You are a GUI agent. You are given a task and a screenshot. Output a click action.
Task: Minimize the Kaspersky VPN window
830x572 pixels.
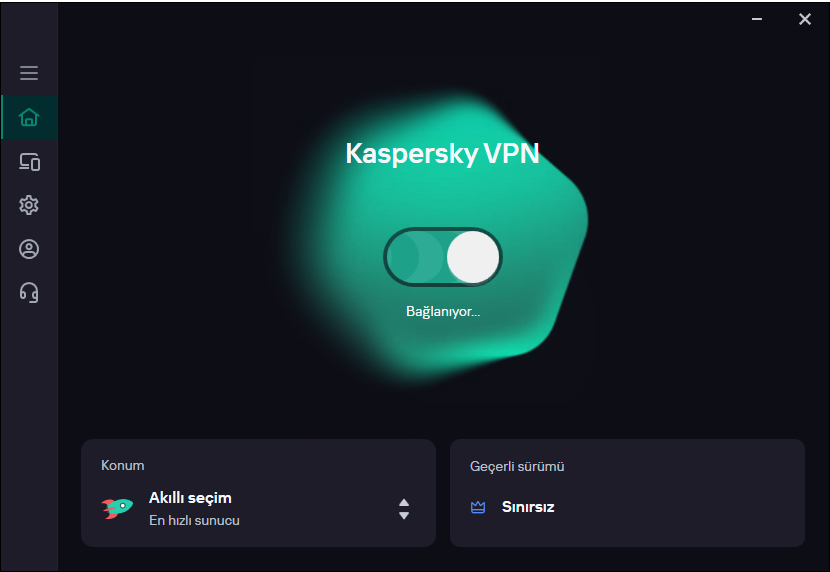point(757,19)
